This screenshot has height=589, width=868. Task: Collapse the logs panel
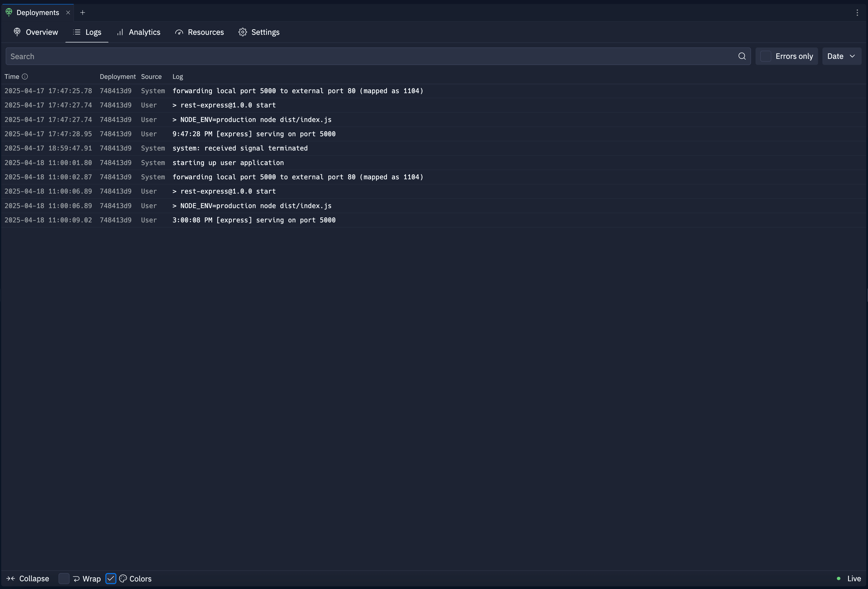coord(28,578)
